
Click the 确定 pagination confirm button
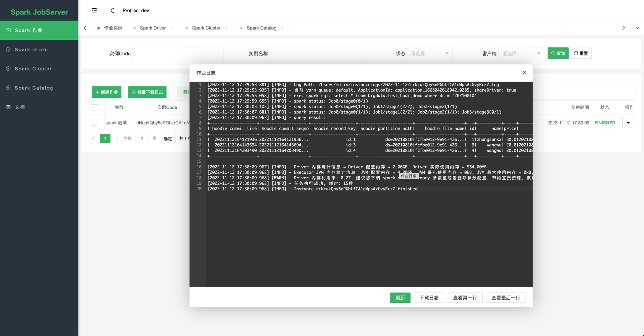tap(168, 139)
